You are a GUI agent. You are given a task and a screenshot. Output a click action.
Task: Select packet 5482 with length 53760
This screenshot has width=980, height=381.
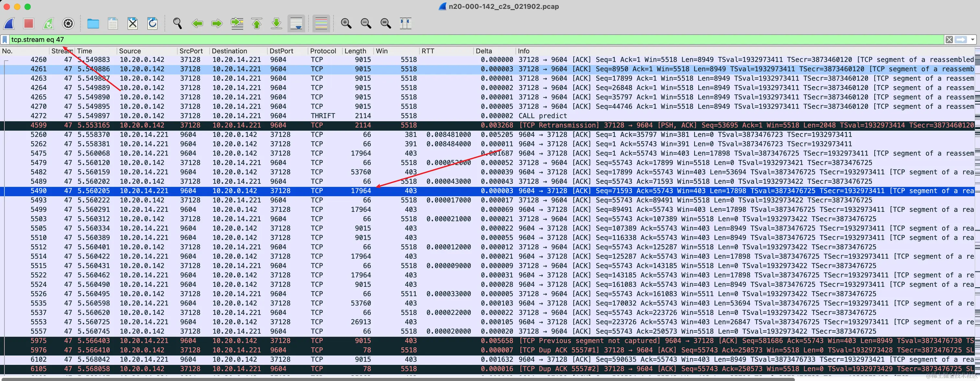coord(487,172)
